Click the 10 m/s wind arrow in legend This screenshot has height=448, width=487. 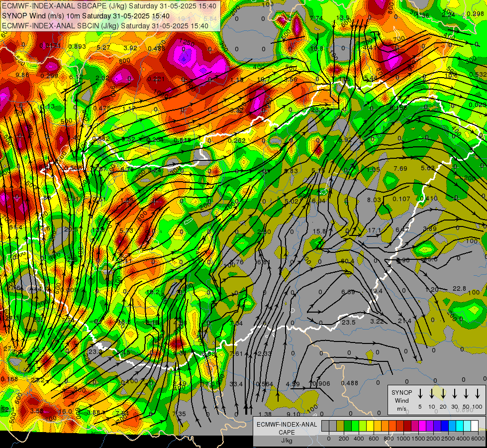pyautogui.click(x=432, y=394)
